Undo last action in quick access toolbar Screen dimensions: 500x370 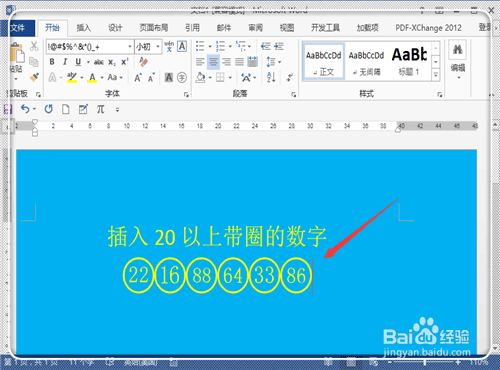click(25, 109)
